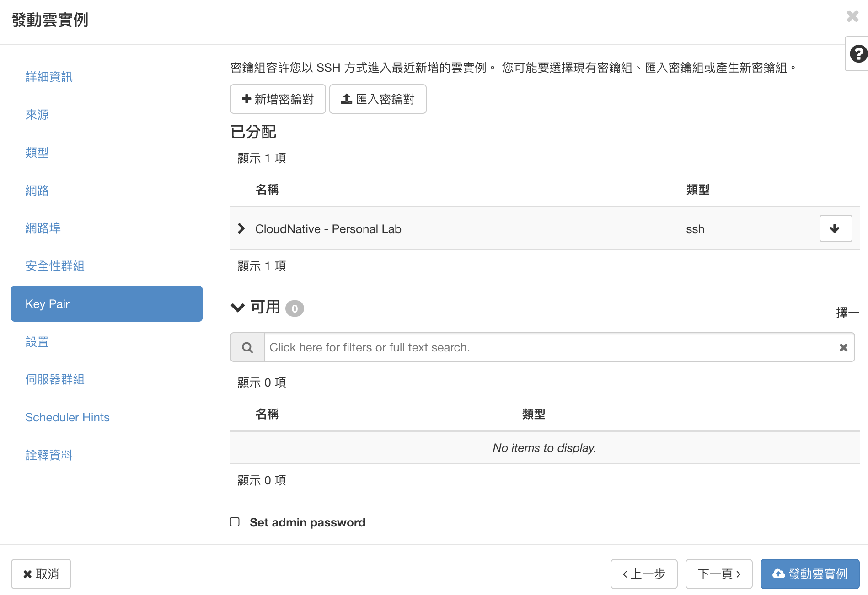This screenshot has width=868, height=595.
Task: Click the 新增密鑰對 create key pair button
Action: point(278,99)
